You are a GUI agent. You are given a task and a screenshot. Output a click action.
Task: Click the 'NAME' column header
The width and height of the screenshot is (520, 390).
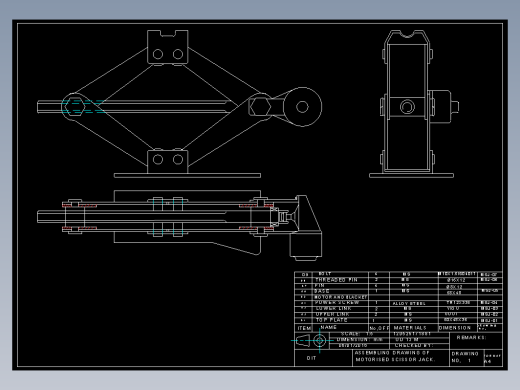[x=329, y=327]
